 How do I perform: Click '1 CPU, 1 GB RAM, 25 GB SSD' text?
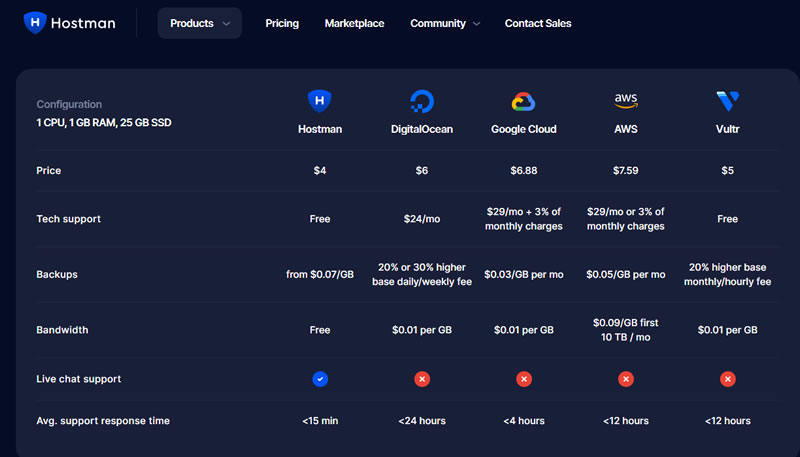click(104, 122)
